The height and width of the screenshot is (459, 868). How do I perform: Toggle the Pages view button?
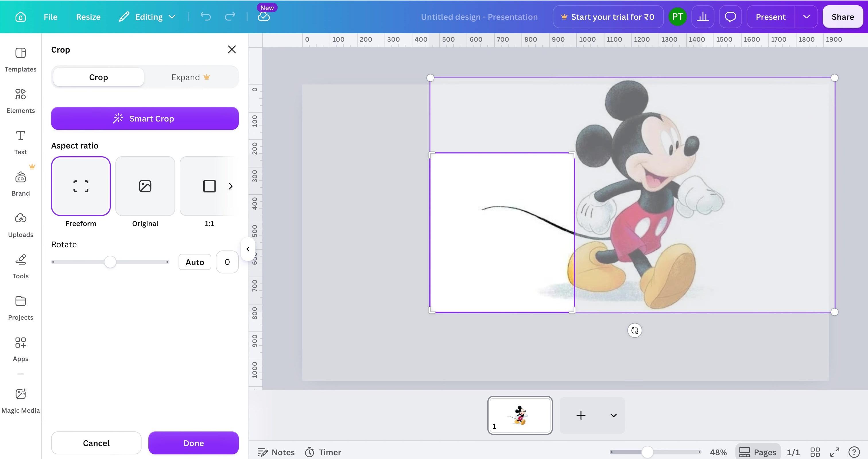758,452
